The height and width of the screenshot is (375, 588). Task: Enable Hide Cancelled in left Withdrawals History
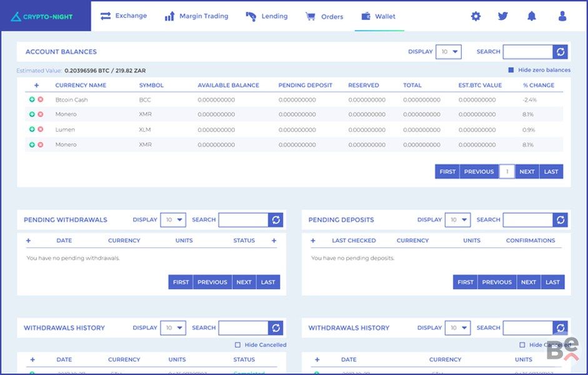point(237,345)
